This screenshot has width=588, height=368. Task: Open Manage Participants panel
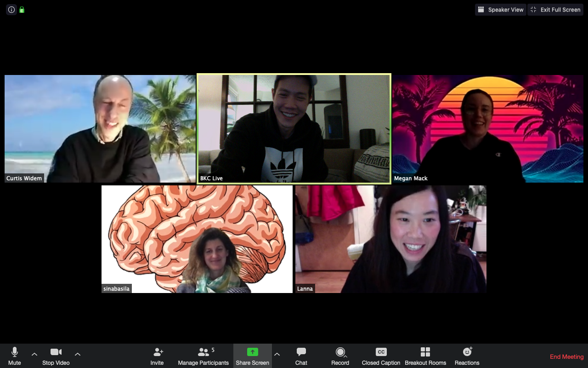click(204, 356)
